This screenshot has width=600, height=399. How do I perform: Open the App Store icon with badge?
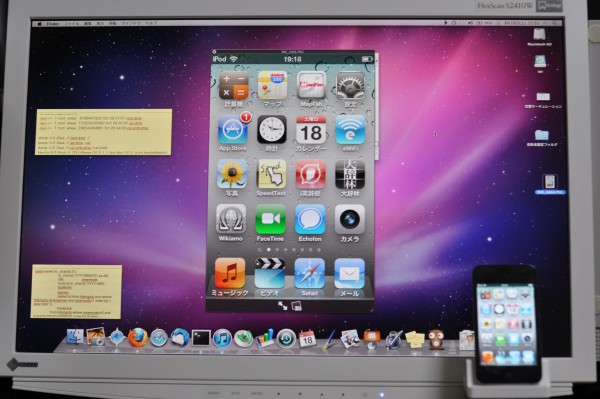[x=233, y=130]
